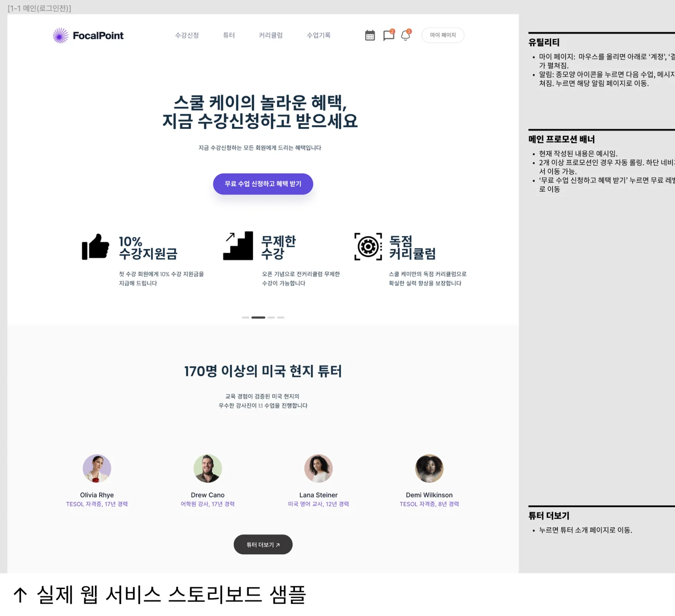Screen dimensions: 675x616
Task: Open the 수강신청 menu item
Action: 187,35
